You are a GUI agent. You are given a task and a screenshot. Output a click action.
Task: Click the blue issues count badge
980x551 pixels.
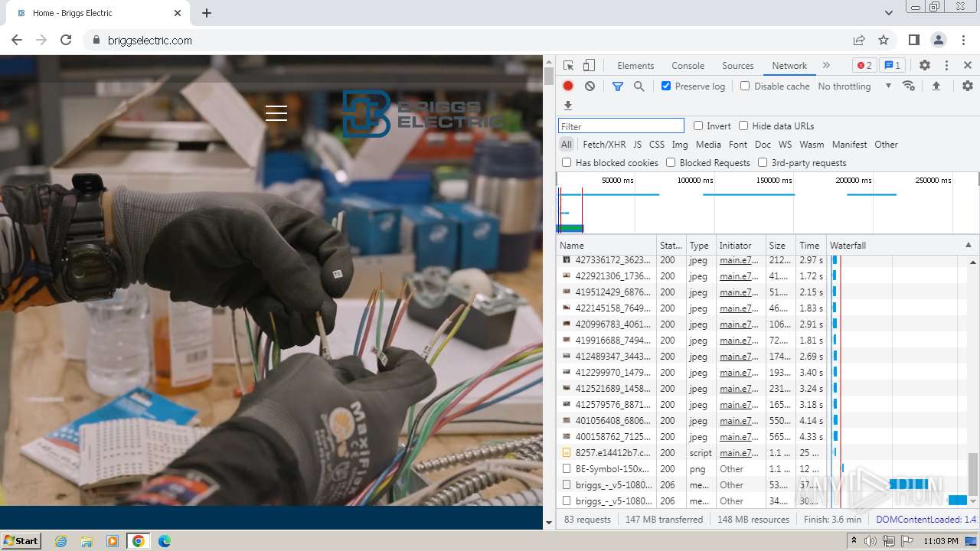click(892, 66)
